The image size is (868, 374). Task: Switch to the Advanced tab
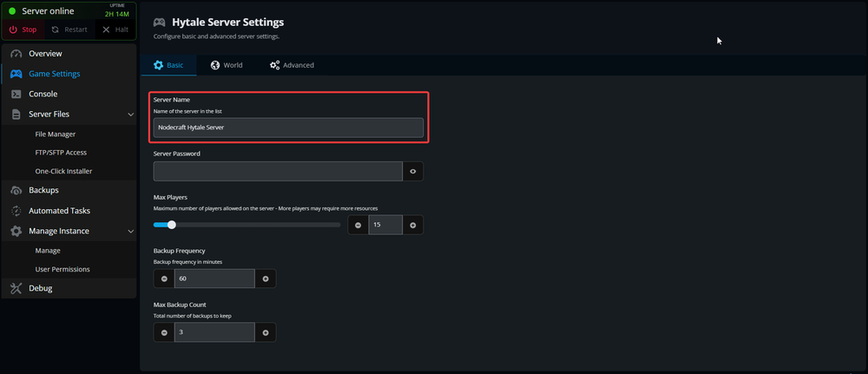coord(292,65)
